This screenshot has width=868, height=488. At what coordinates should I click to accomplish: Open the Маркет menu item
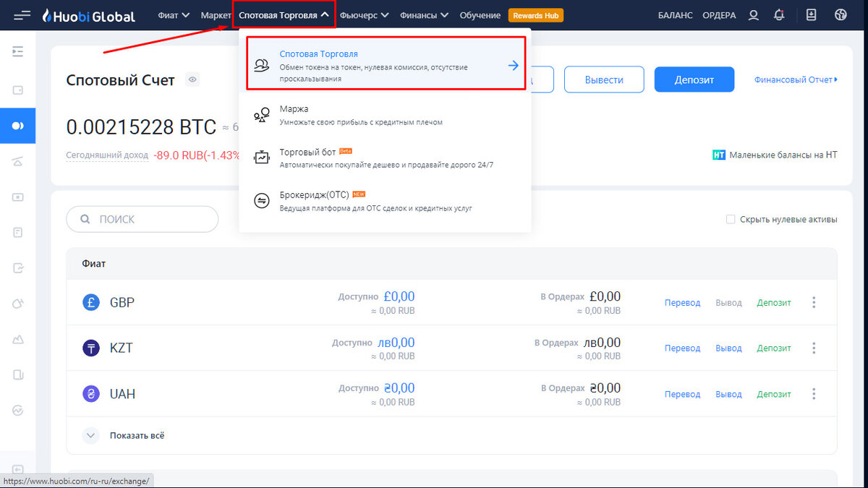pyautogui.click(x=216, y=15)
